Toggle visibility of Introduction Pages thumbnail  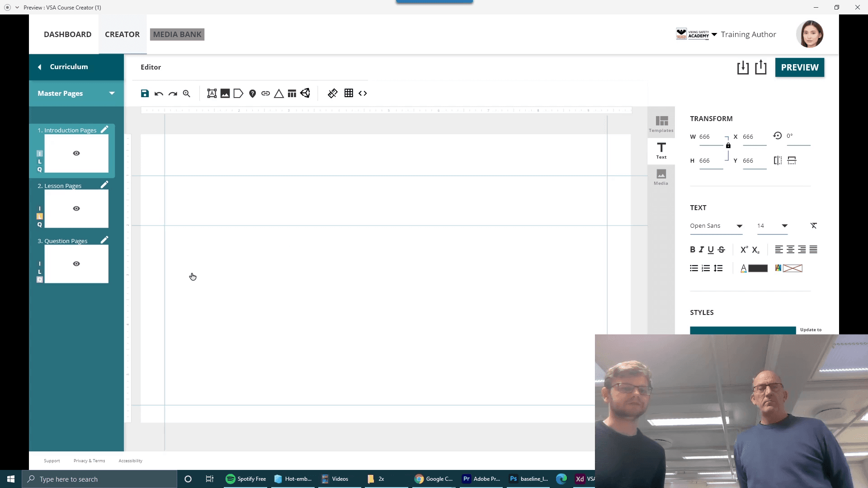(76, 153)
